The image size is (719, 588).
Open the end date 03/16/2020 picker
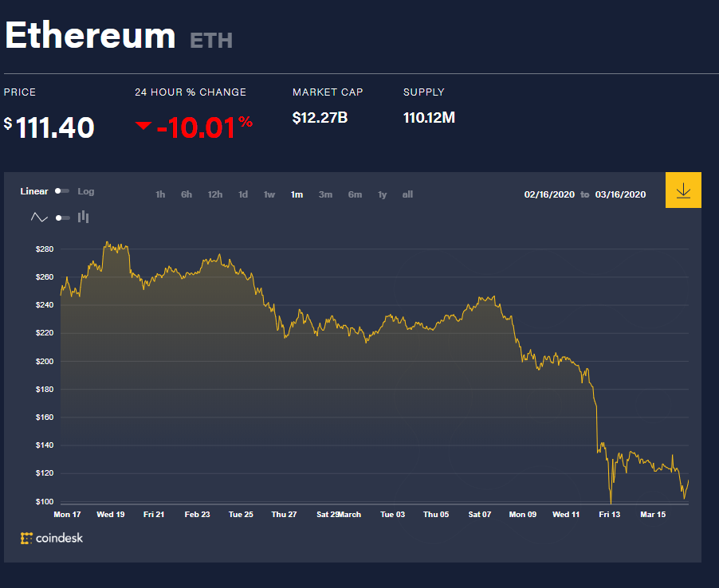click(x=620, y=194)
